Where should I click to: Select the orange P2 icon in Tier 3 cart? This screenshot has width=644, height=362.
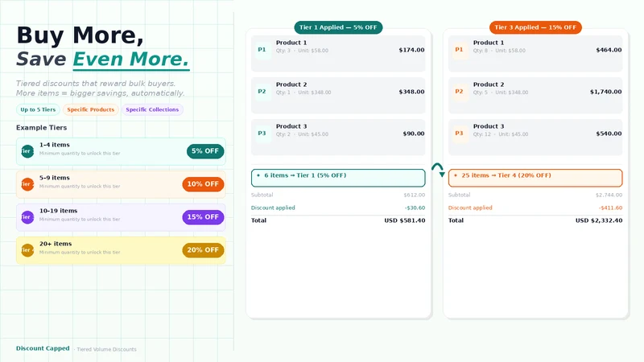tap(459, 92)
